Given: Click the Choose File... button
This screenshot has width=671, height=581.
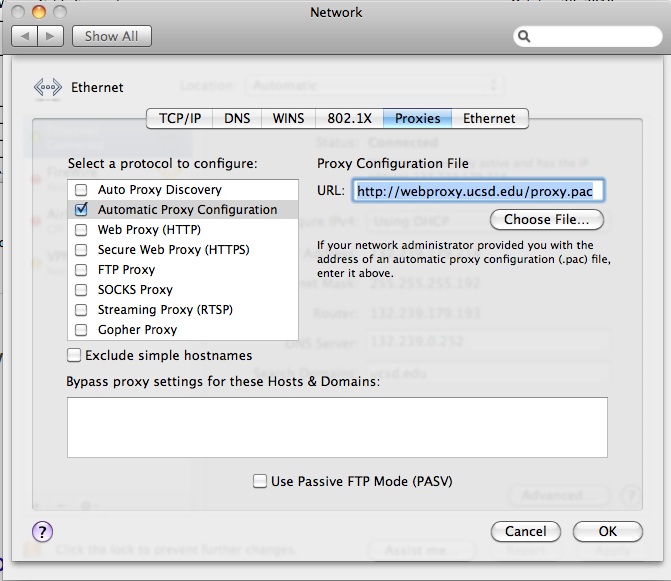Looking at the screenshot, I should (x=546, y=219).
